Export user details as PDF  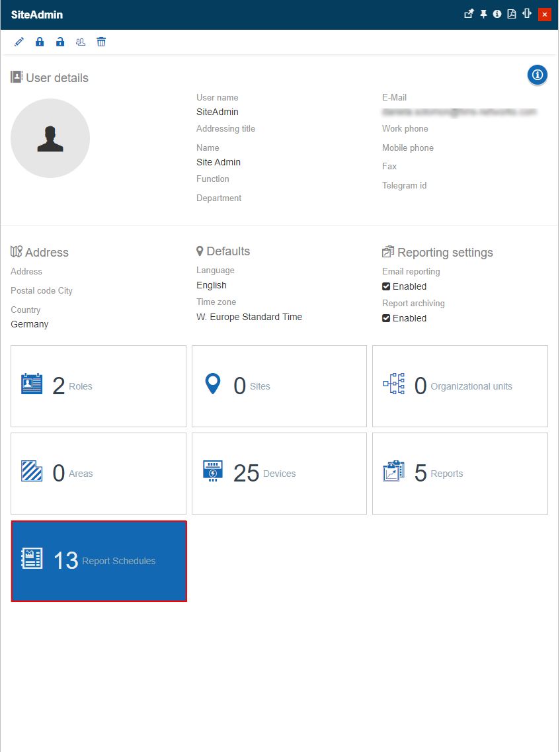coord(512,14)
